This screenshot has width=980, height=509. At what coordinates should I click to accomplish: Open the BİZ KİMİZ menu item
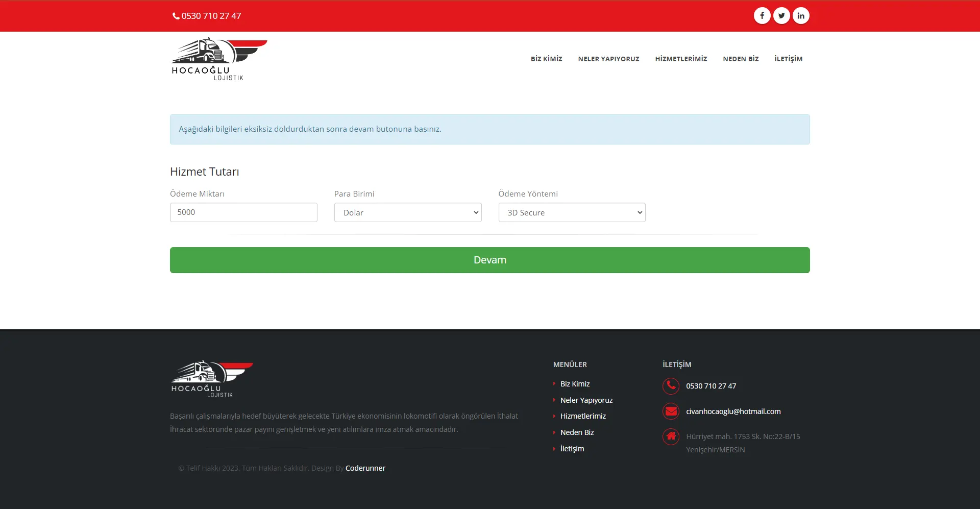546,59
